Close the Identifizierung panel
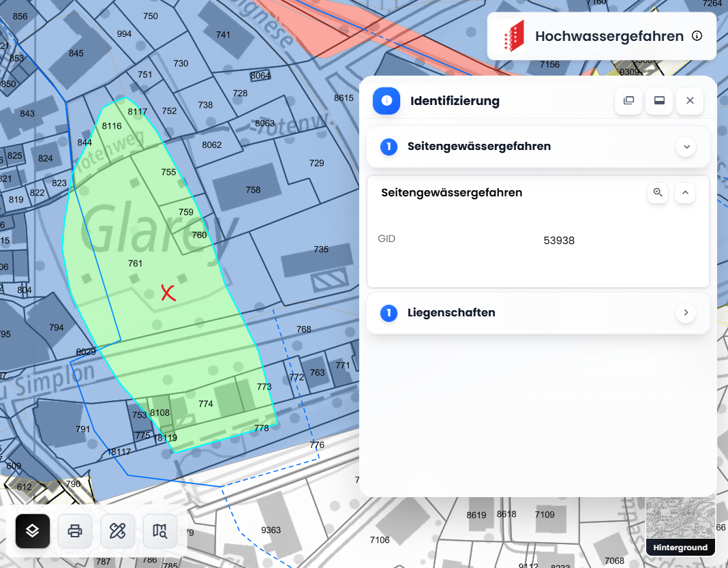728x568 pixels. pos(690,101)
